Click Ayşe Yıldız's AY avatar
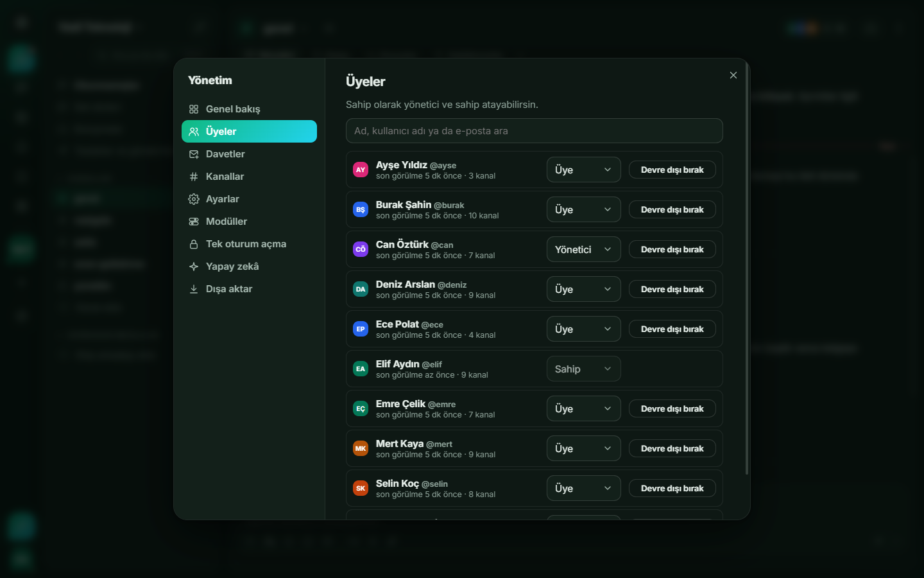This screenshot has width=924, height=578. click(x=361, y=170)
